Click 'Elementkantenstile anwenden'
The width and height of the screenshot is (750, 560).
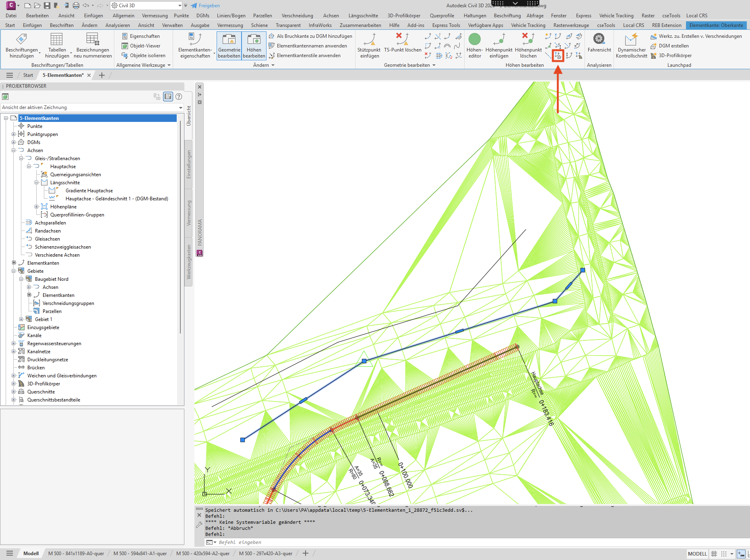[305, 56]
